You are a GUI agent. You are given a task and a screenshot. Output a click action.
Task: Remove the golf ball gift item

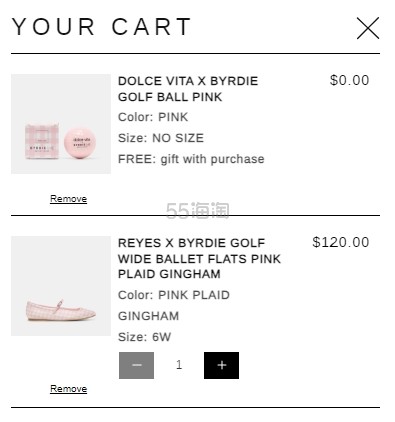coord(68,199)
